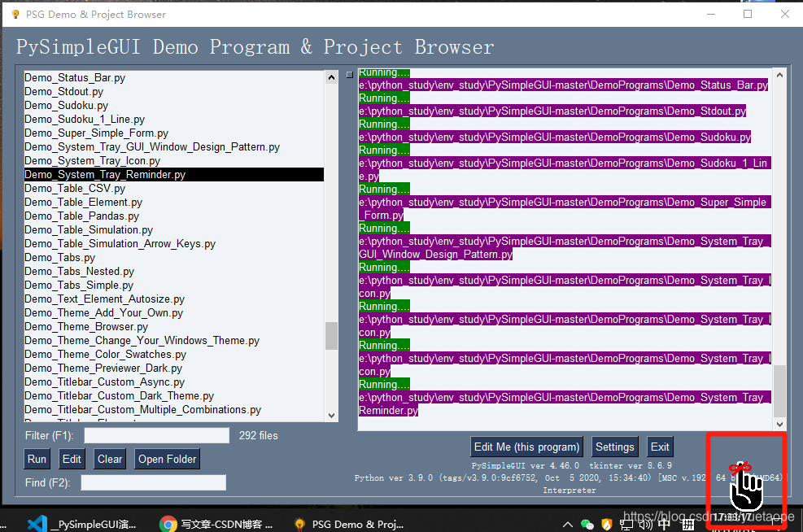
Task: Select Demo_Sudoku_1_Line.py in the list
Action: (x=174, y=120)
